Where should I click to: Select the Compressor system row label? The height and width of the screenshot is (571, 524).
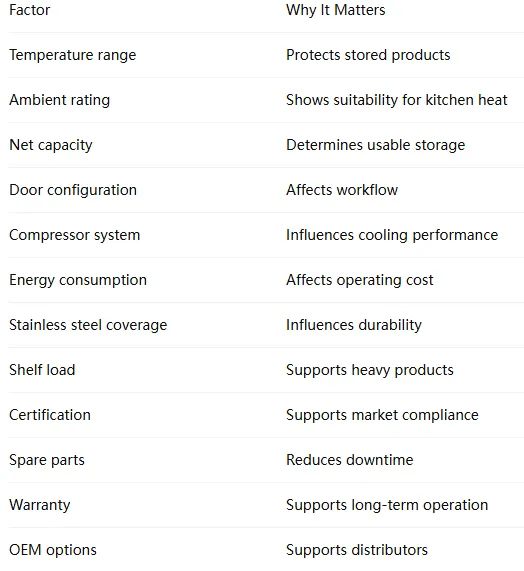coord(75,235)
